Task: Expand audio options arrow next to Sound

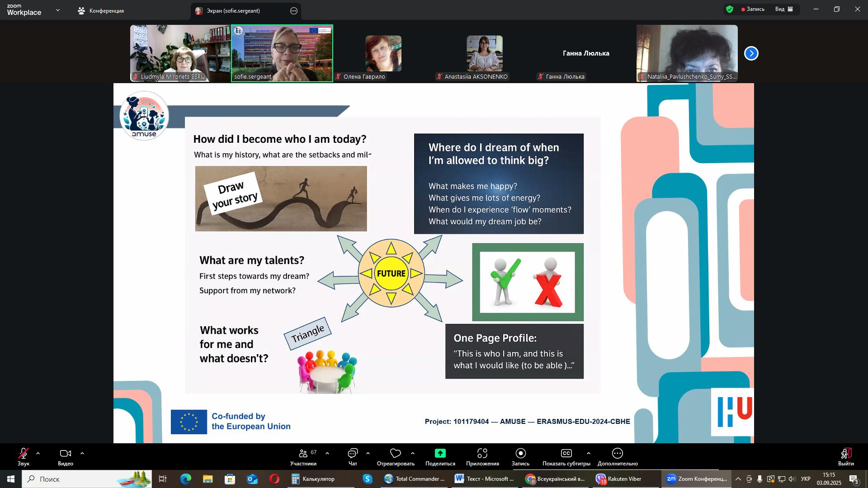Action: click(x=38, y=453)
